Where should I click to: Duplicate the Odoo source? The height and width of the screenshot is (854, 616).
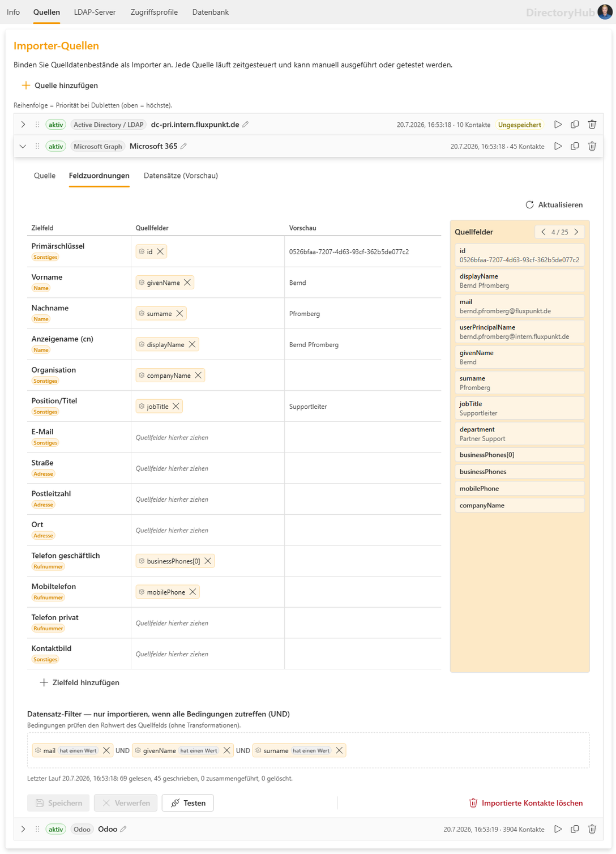pos(575,829)
